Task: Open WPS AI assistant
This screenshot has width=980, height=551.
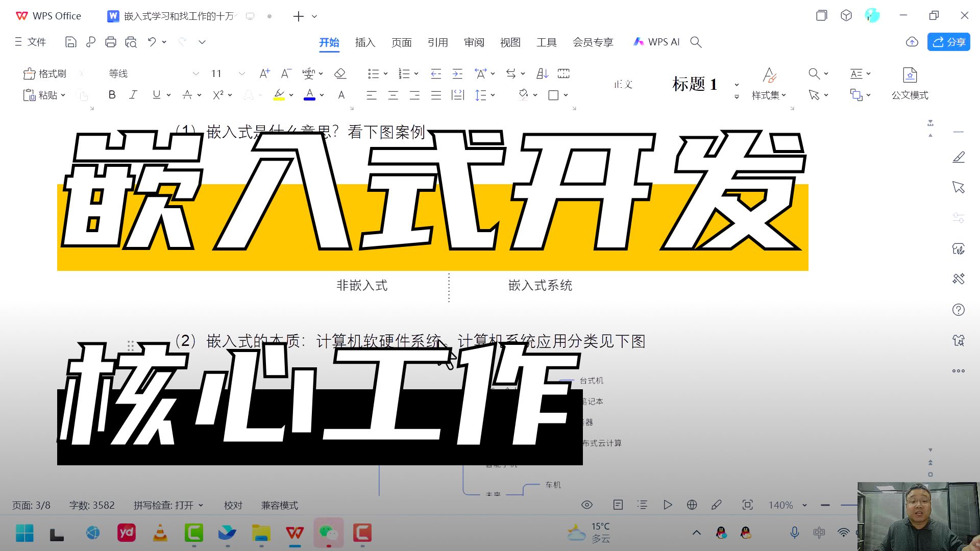Action: point(656,42)
